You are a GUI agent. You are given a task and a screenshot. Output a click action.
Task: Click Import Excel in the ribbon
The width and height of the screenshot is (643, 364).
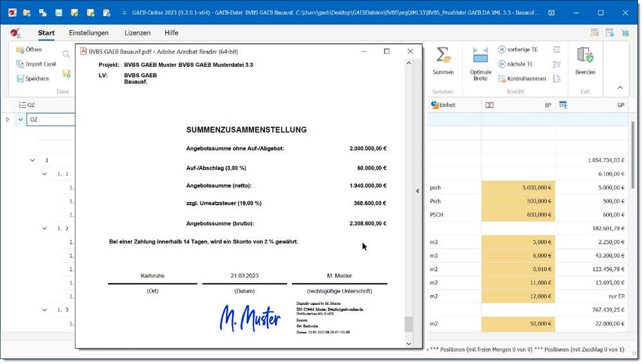pos(36,64)
